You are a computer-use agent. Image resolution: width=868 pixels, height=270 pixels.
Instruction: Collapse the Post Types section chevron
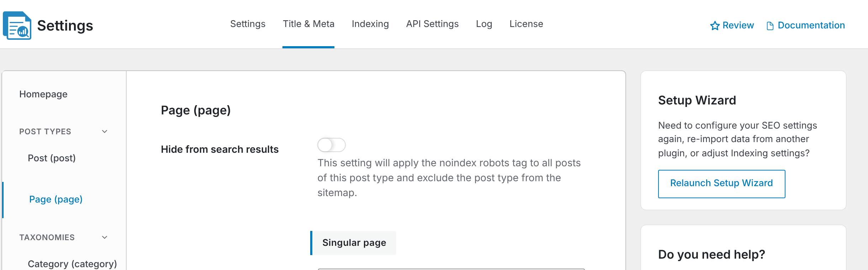(105, 131)
